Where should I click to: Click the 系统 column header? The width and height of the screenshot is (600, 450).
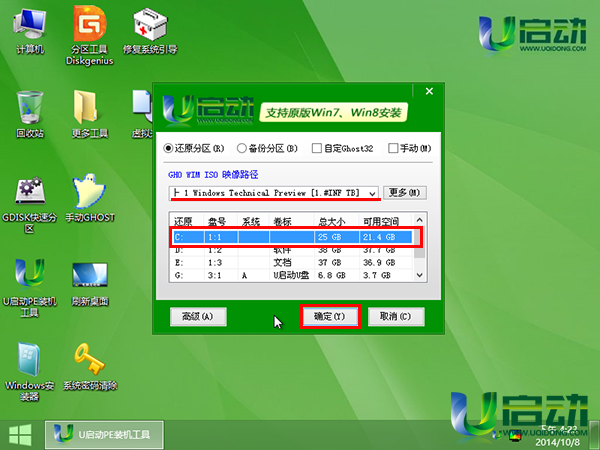point(253,221)
